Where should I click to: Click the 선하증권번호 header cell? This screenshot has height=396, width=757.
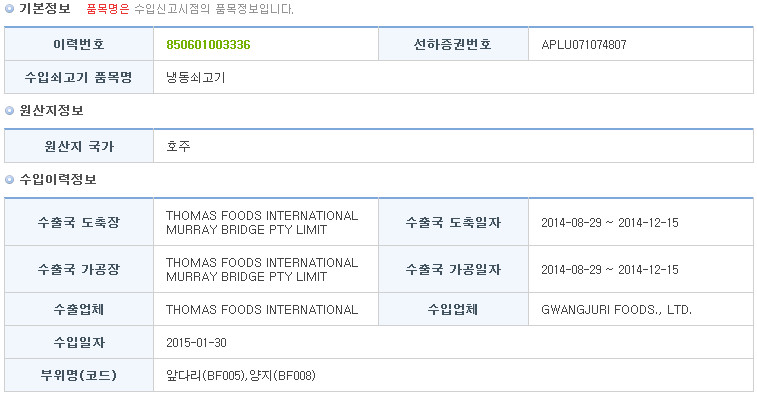453,44
